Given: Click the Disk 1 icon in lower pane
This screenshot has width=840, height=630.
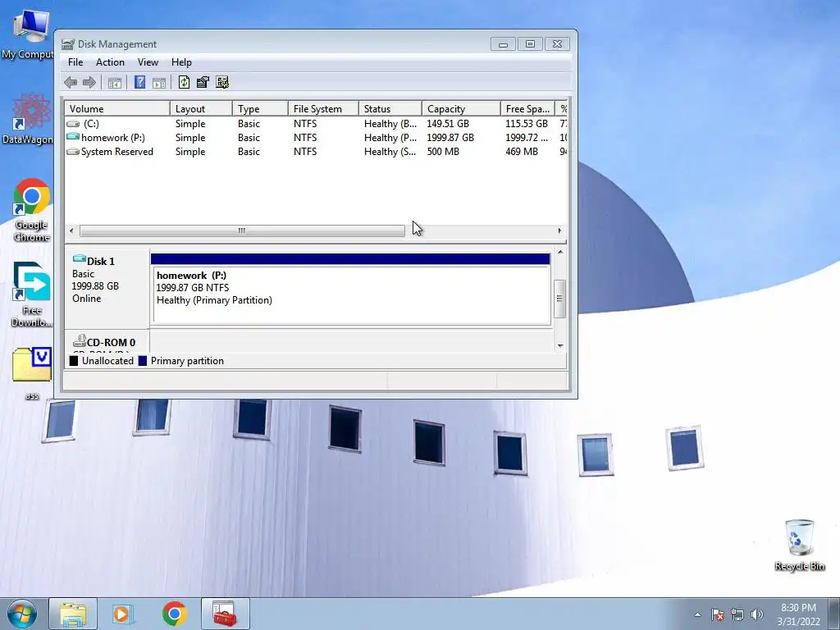Looking at the screenshot, I should click(x=80, y=259).
